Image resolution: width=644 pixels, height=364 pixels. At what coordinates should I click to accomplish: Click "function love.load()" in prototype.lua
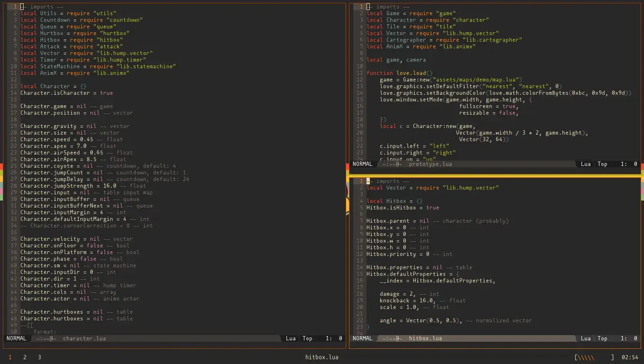400,73
